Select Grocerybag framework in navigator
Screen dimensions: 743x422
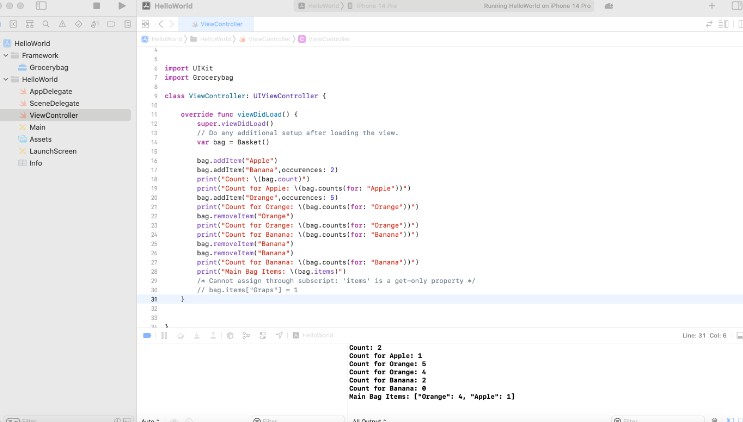50,67
